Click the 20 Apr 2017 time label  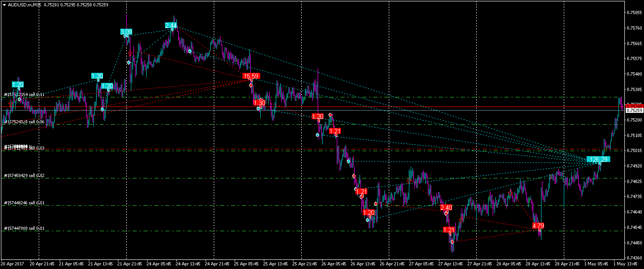(12, 264)
